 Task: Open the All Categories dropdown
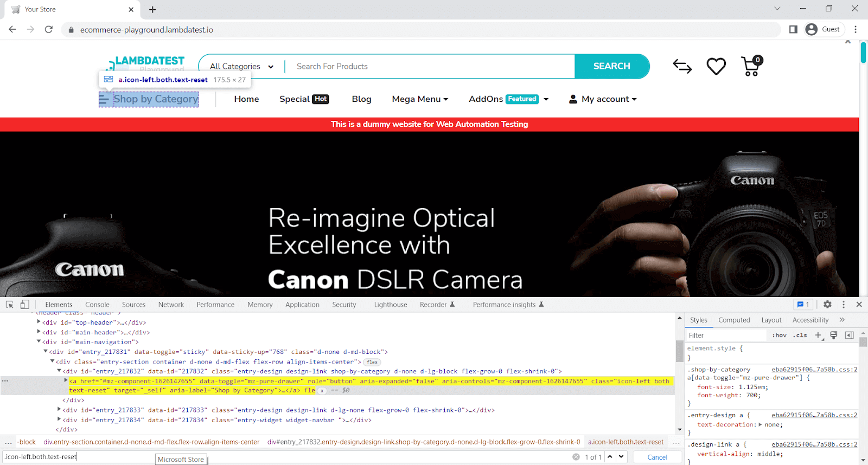pos(241,66)
